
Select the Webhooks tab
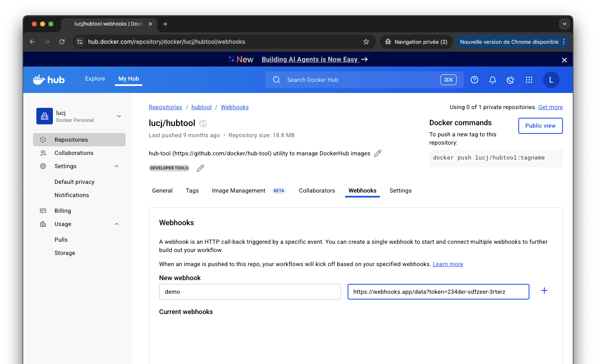click(x=362, y=190)
